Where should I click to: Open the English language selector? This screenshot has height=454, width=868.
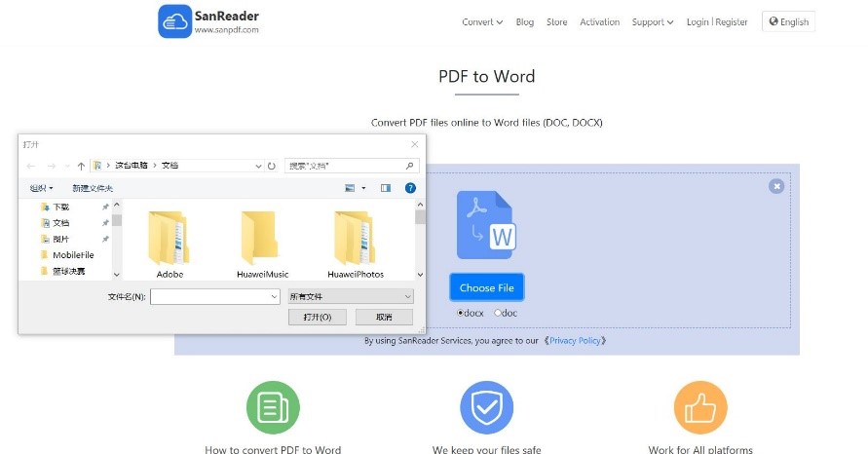(x=788, y=21)
